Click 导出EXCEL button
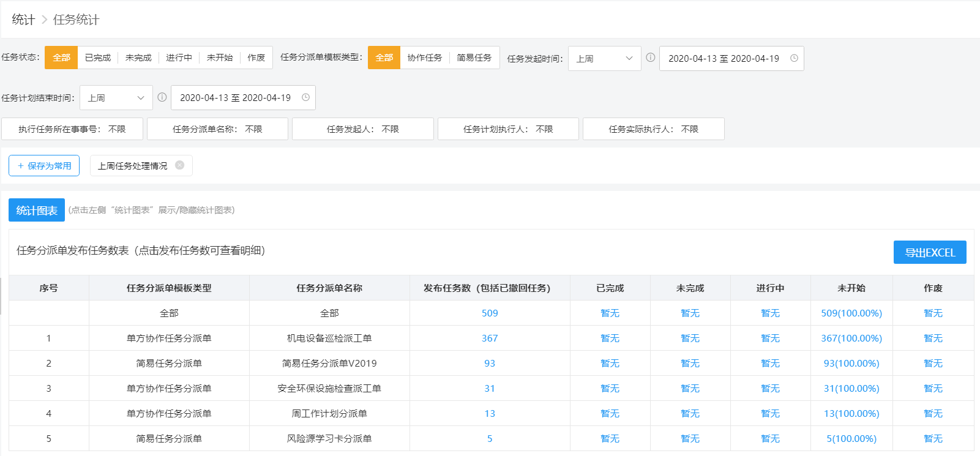 coord(930,252)
